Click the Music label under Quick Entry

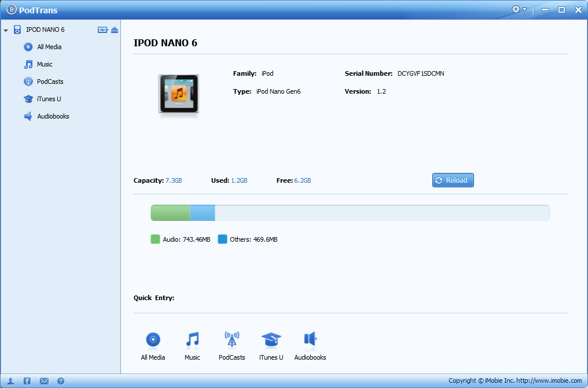[192, 357]
